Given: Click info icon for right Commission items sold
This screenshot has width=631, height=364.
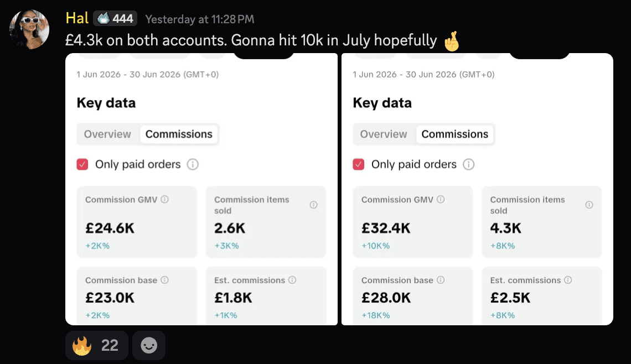Looking at the screenshot, I should [589, 205].
